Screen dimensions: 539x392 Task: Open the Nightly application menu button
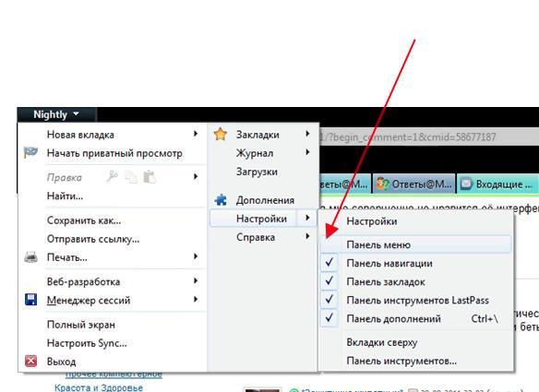(56, 114)
